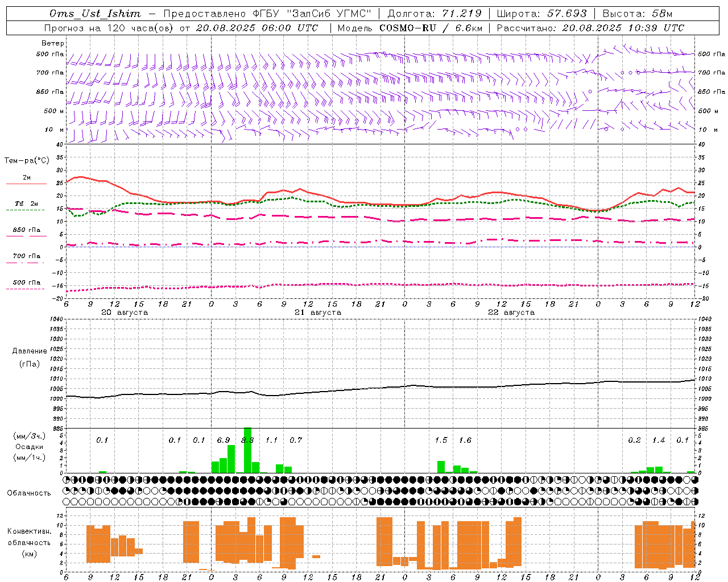The height and width of the screenshot is (582, 728).
Task: Click the black surface pressure curve
Action: click(381, 388)
